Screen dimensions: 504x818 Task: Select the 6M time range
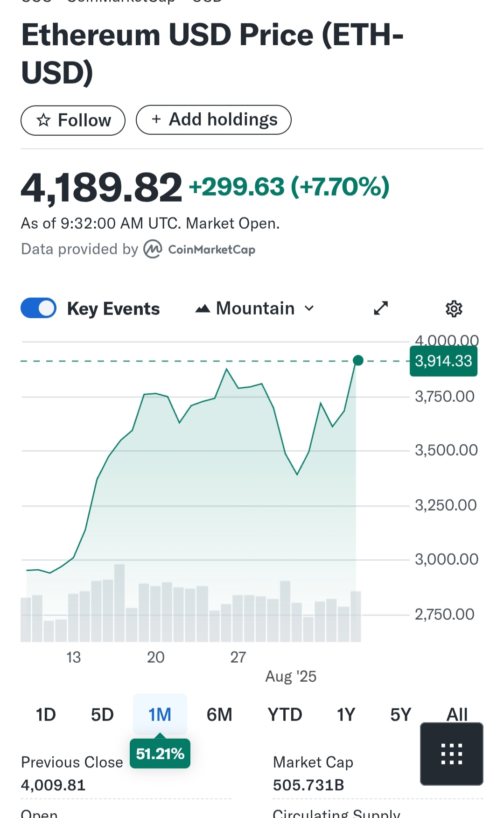219,714
